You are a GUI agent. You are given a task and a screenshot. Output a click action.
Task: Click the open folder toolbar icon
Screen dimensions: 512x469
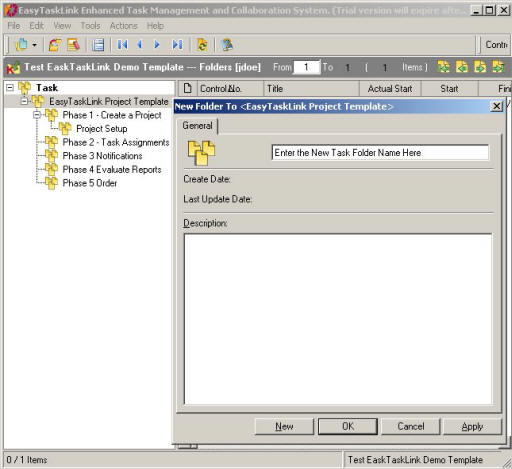pos(55,45)
